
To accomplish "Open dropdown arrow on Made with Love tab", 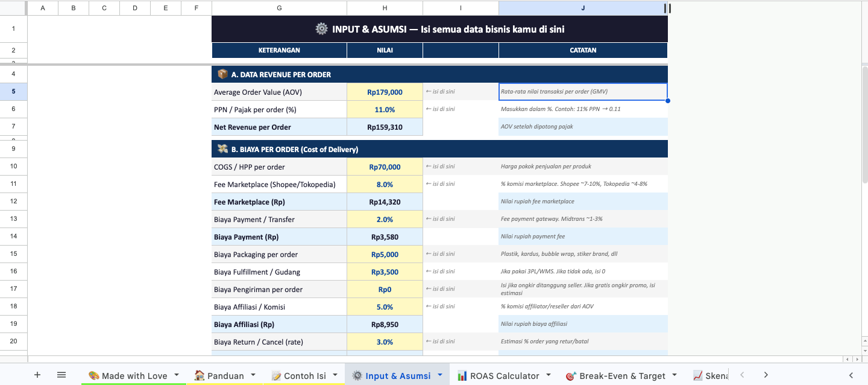I will (177, 375).
